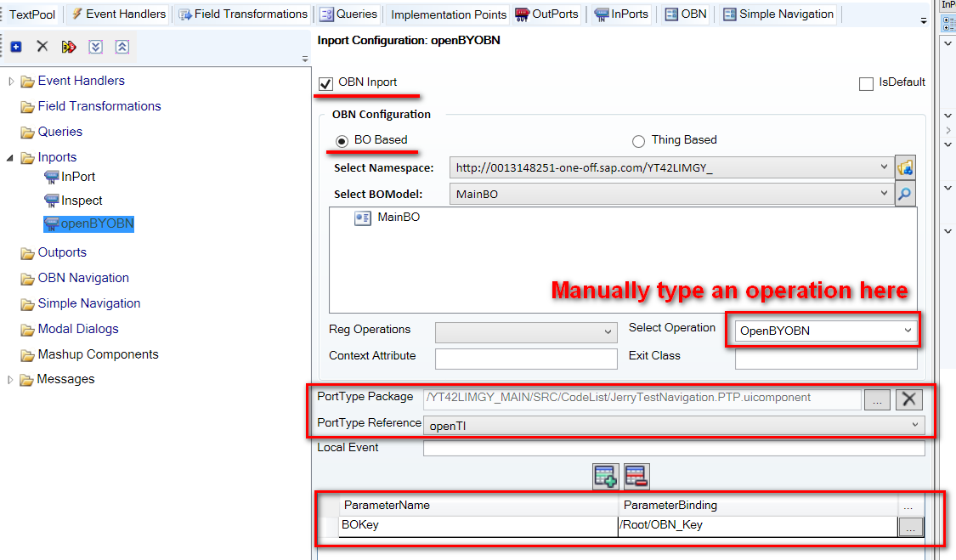
Task: Select the Simple Navigation tree folder
Action: (89, 303)
